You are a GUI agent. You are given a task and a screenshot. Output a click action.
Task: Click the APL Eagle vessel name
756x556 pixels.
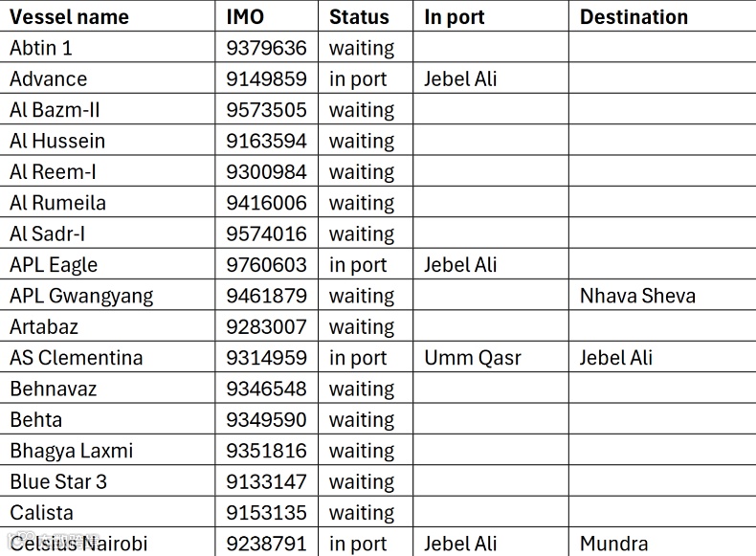pos(54,265)
